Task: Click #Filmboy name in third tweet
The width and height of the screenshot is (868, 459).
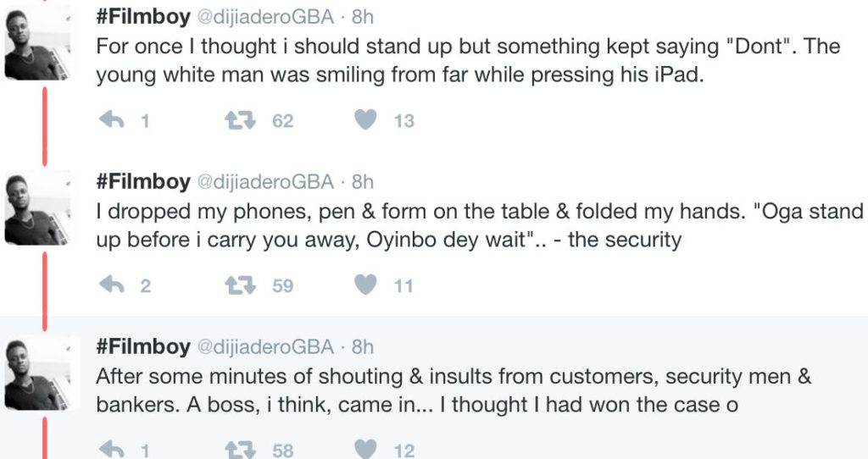Action: [142, 347]
